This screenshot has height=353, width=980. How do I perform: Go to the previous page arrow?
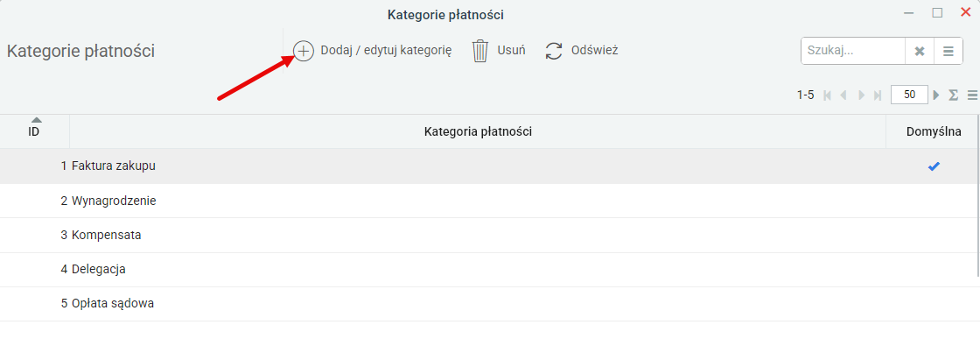[843, 95]
